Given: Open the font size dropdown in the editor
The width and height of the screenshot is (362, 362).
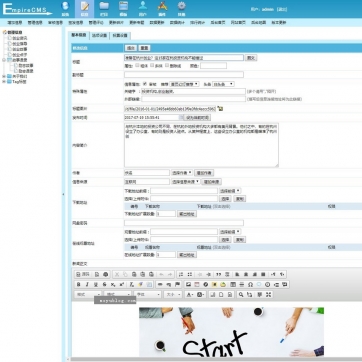Looking at the screenshot, I should 173,294.
